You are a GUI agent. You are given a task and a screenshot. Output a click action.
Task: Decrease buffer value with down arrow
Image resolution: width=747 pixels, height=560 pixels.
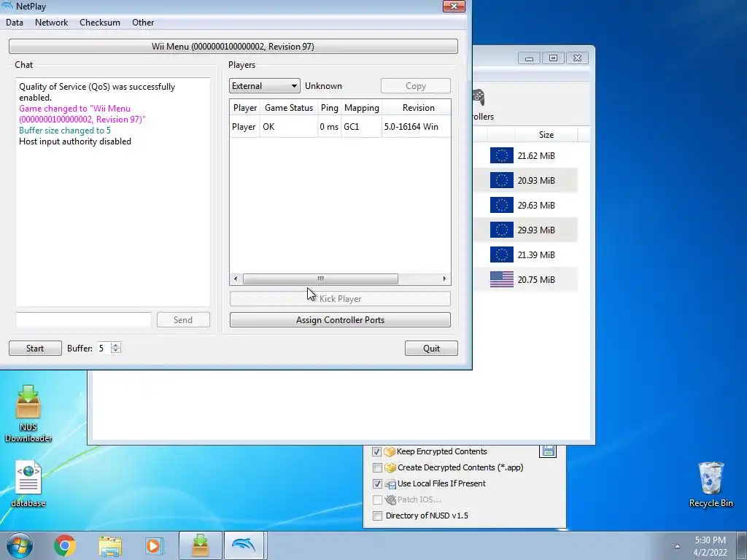(x=116, y=351)
